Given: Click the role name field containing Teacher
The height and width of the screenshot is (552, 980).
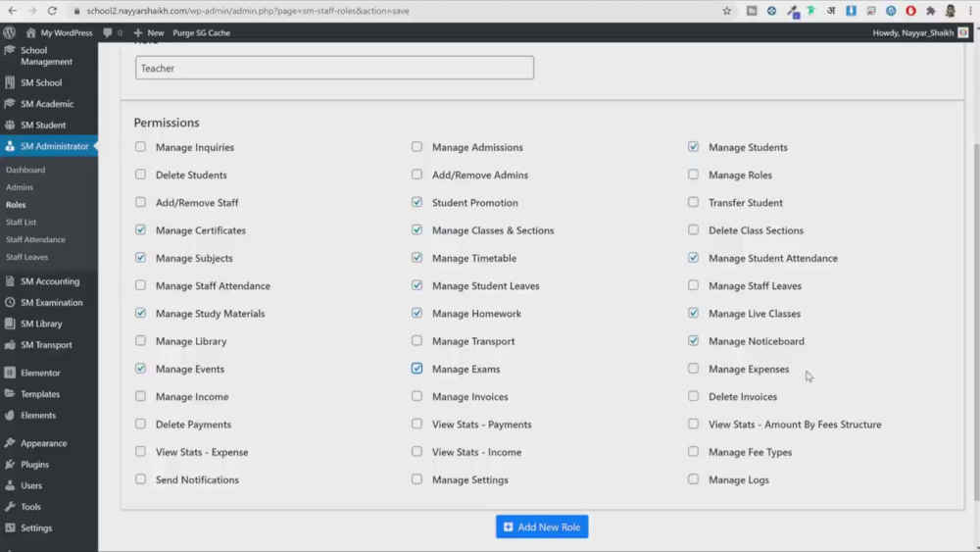Looking at the screenshot, I should pos(334,68).
